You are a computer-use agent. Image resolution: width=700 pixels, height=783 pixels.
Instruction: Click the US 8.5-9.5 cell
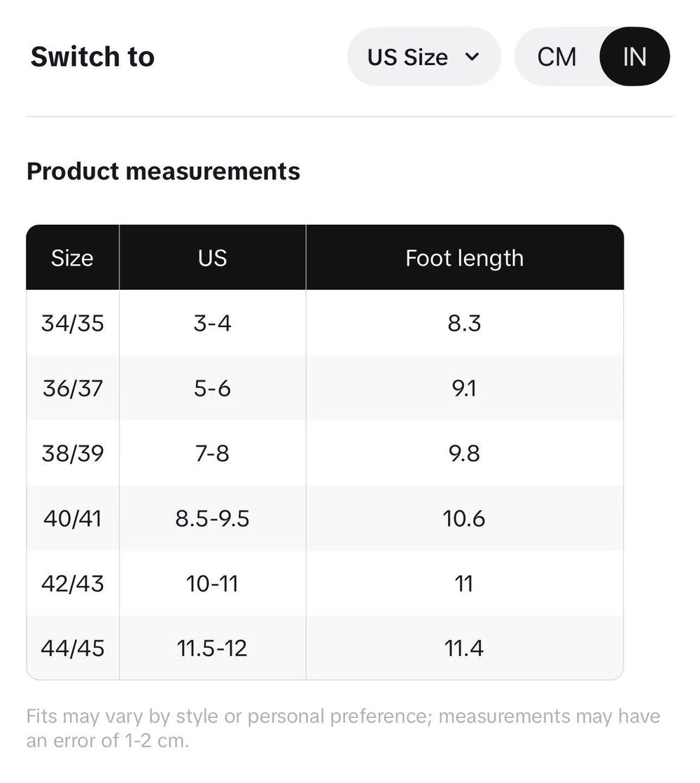(x=212, y=519)
